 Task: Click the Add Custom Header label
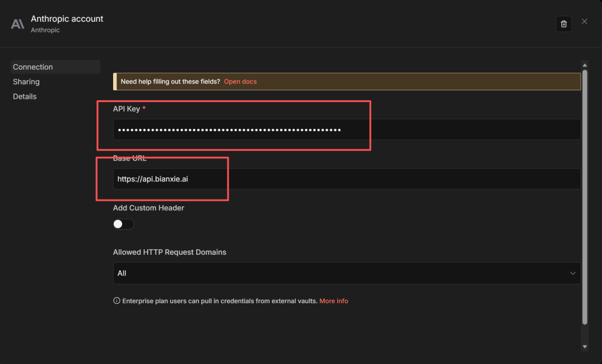pos(148,208)
